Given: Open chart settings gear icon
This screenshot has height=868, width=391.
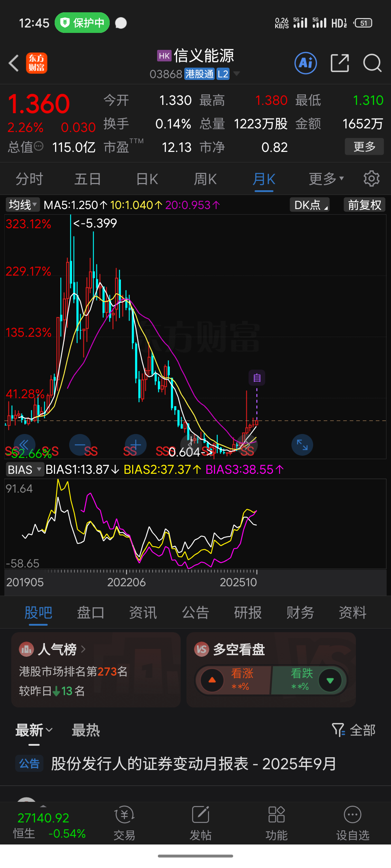Looking at the screenshot, I should 371,179.
